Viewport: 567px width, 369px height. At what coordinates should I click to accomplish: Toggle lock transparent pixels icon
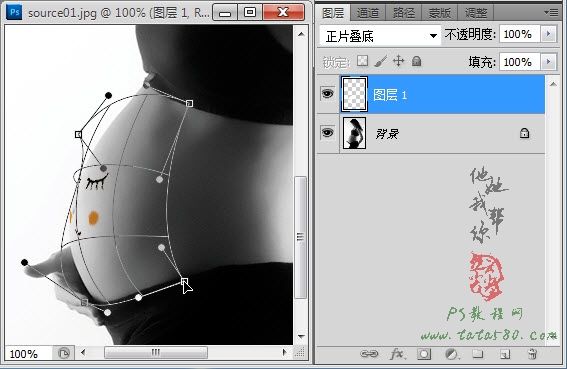click(362, 61)
